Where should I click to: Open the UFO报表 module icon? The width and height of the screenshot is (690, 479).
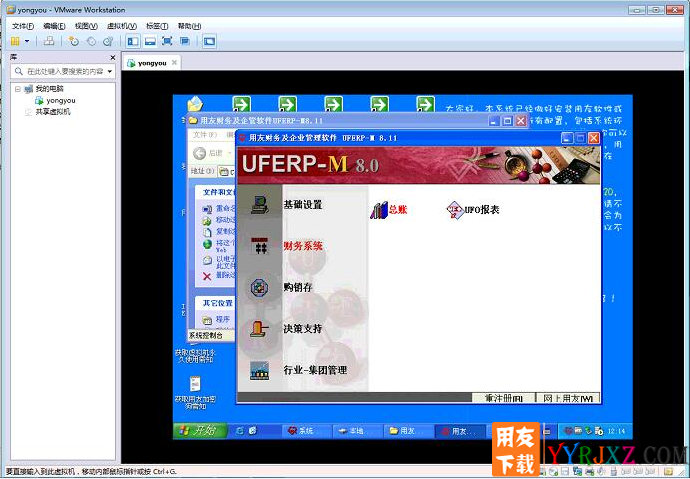click(473, 210)
